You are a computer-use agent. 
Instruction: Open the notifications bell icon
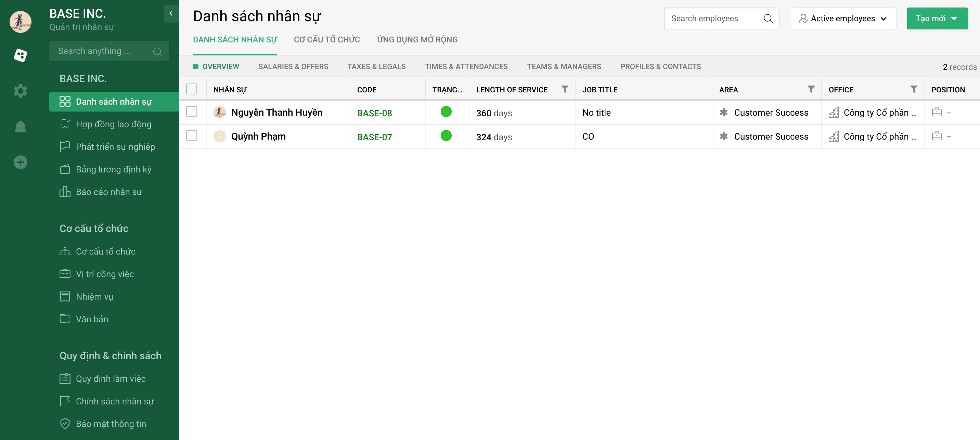coord(21,126)
